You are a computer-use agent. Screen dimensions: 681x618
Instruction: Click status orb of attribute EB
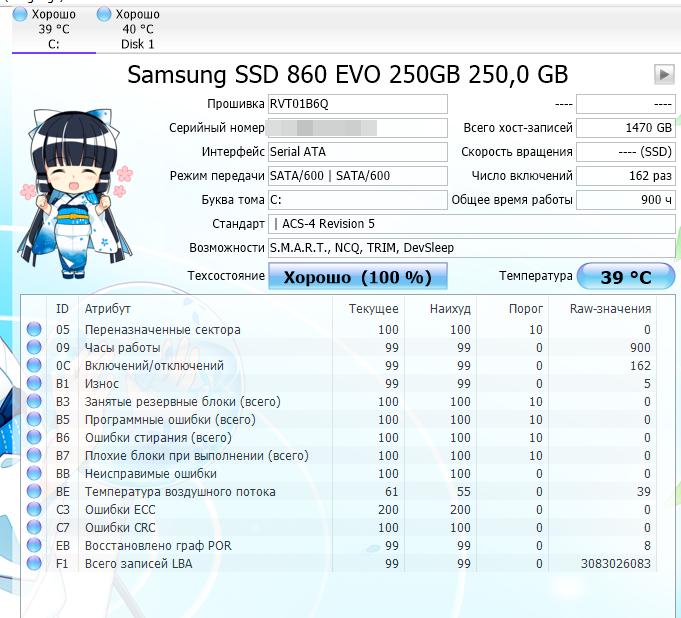click(34, 545)
